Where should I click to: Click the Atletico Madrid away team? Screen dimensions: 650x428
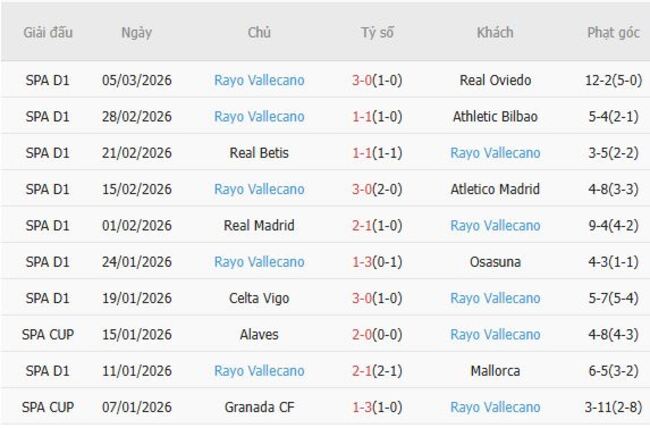[x=495, y=189]
